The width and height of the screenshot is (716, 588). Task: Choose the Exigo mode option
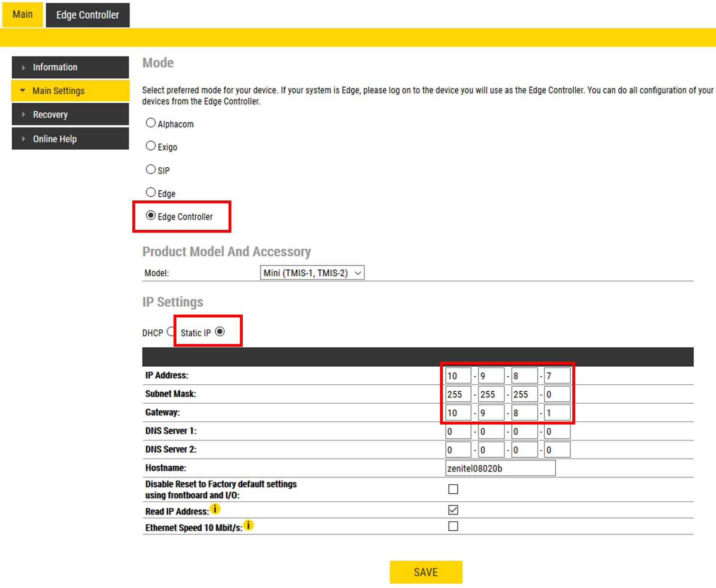click(151, 146)
